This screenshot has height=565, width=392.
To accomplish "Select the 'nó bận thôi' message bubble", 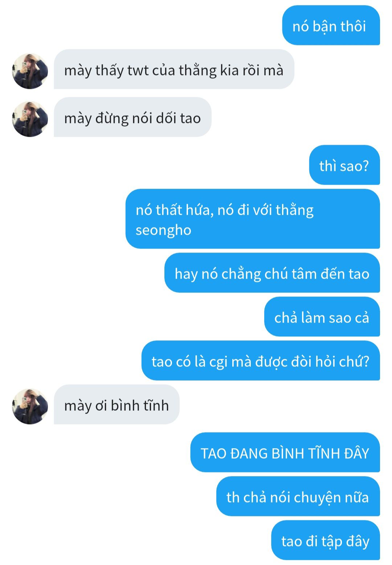I will click(331, 25).
